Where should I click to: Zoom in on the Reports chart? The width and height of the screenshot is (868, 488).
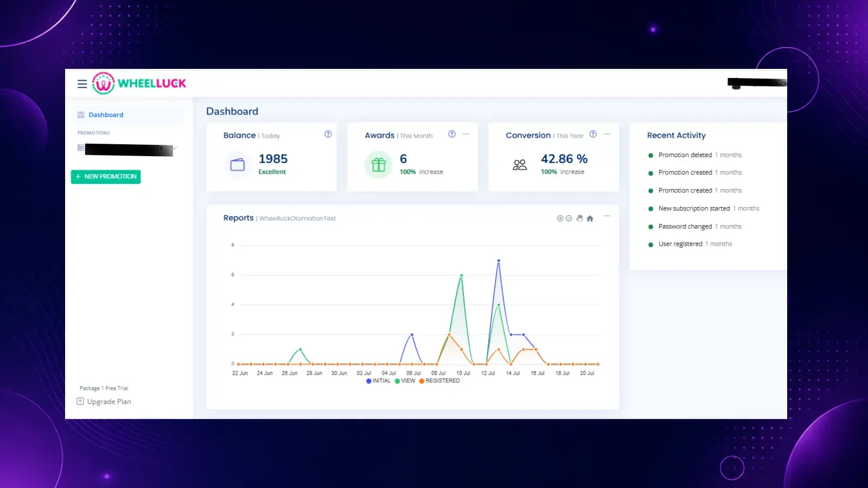click(x=560, y=219)
